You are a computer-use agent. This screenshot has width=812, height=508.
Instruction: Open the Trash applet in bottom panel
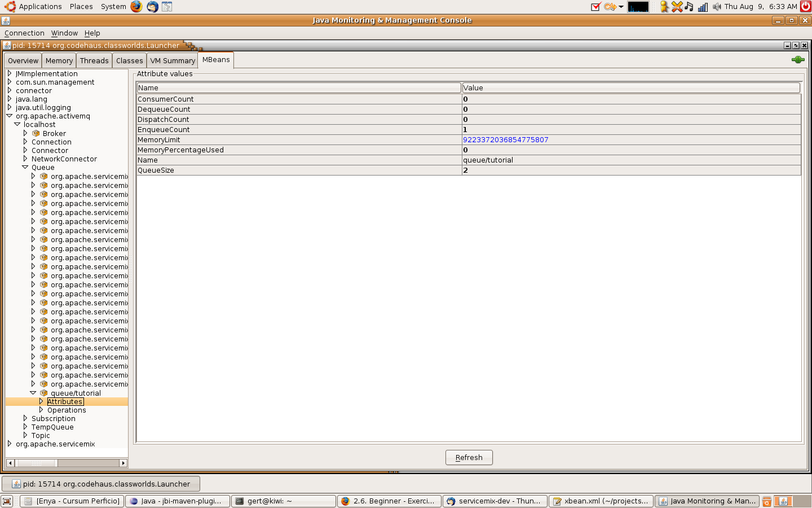click(767, 501)
